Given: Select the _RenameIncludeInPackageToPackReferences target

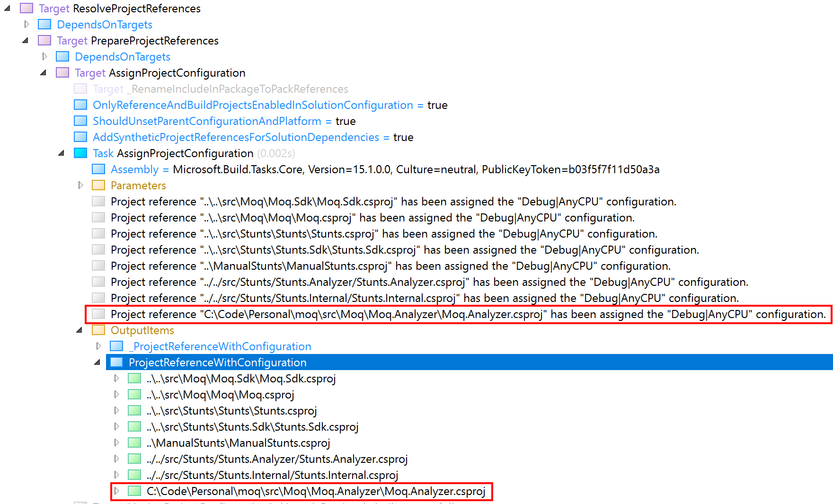Looking at the screenshot, I should (221, 89).
